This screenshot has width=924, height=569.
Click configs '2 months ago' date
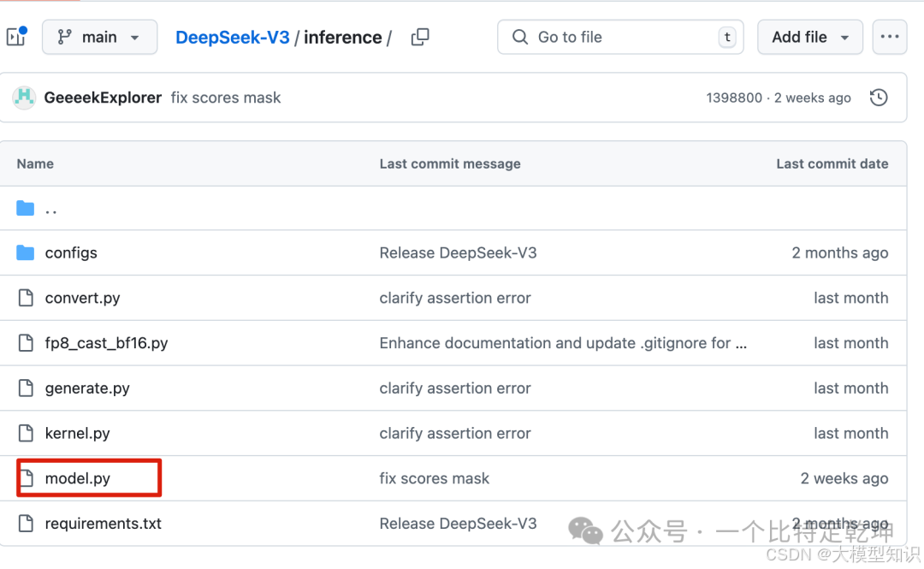click(x=840, y=253)
